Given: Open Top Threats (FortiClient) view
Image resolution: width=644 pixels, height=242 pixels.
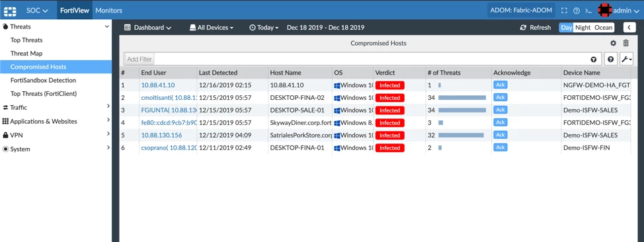Looking at the screenshot, I should [x=44, y=94].
